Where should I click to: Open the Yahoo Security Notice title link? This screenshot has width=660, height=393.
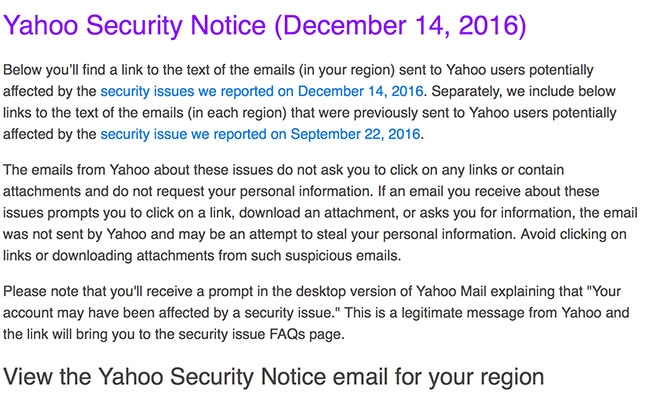coord(265,25)
